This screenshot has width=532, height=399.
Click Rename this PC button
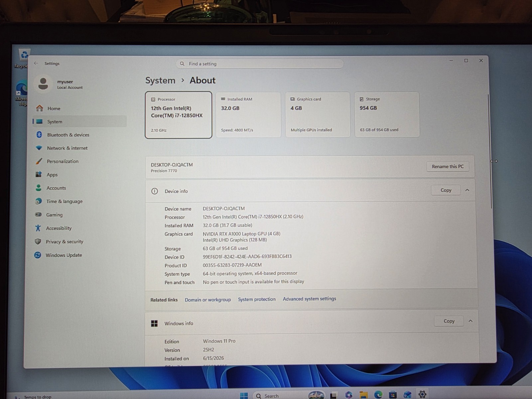point(448,167)
